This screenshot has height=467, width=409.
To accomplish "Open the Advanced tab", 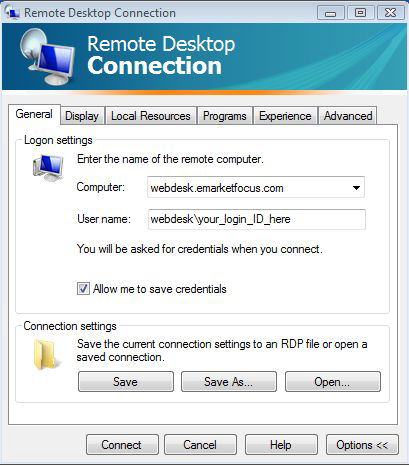I will (348, 116).
